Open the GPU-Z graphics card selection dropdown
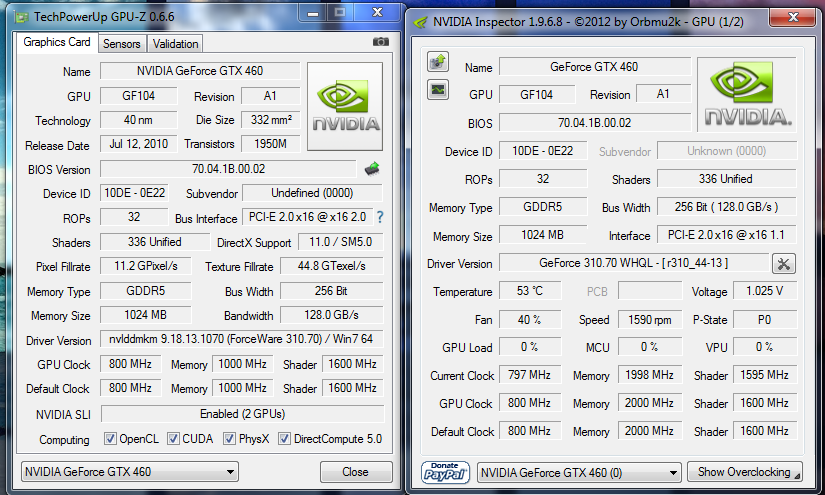Image resolution: width=825 pixels, height=495 pixels. pyautogui.click(x=129, y=472)
